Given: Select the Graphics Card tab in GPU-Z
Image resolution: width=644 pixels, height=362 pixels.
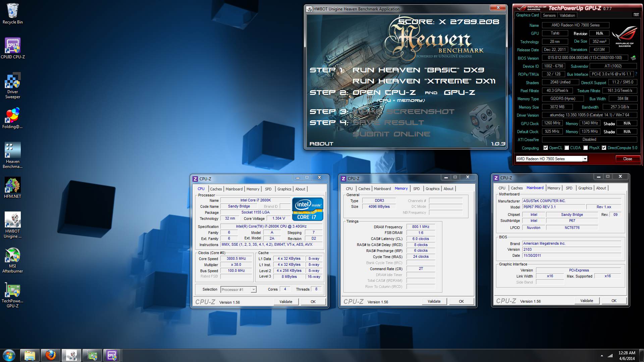Looking at the screenshot, I should [x=527, y=15].
